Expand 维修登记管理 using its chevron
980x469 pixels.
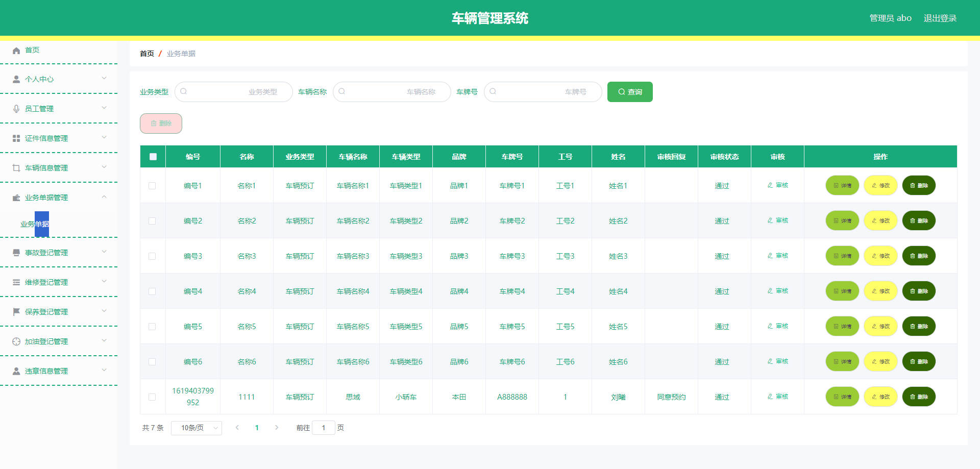pos(104,281)
